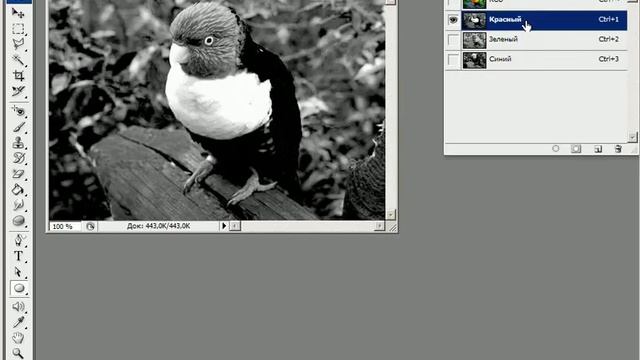640x360 pixels.
Task: Select the Eraser tool
Action: [18, 174]
